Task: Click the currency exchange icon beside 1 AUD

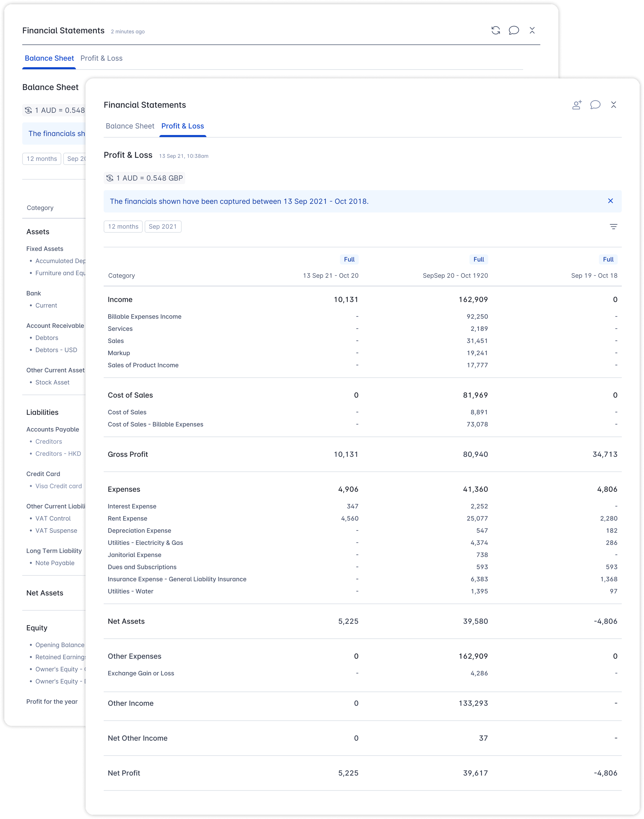Action: 110,178
